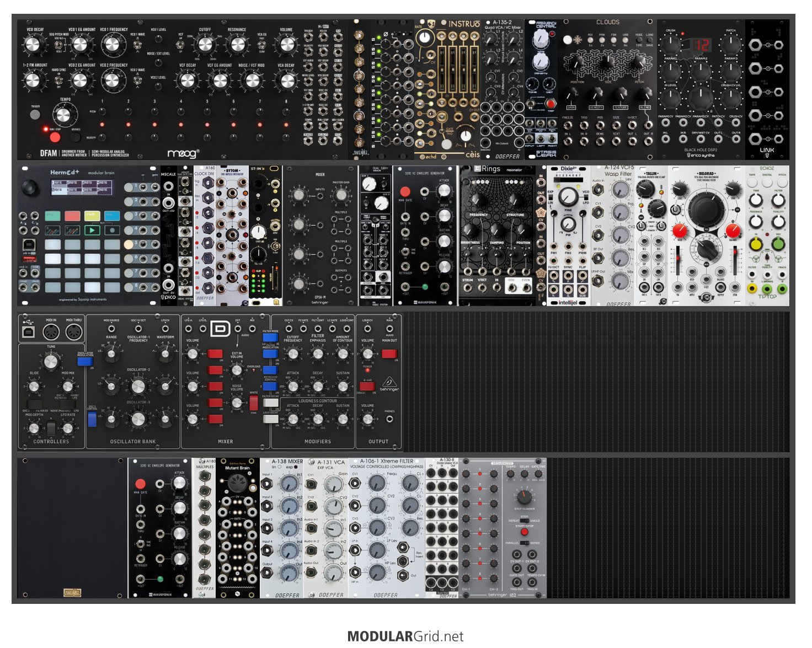
Task: Click the Instruo logo on the cèis module
Action: click(464, 24)
